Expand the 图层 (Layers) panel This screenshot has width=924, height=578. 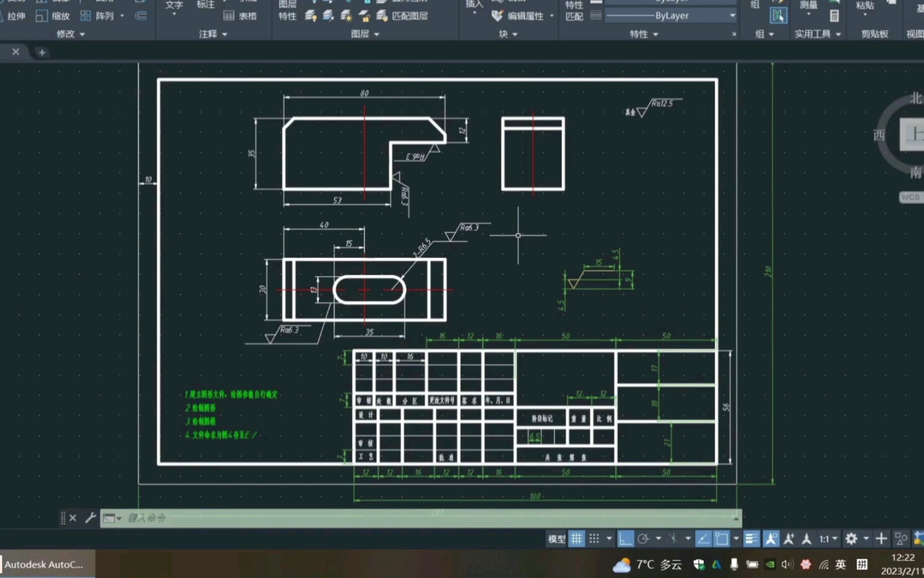click(x=365, y=34)
